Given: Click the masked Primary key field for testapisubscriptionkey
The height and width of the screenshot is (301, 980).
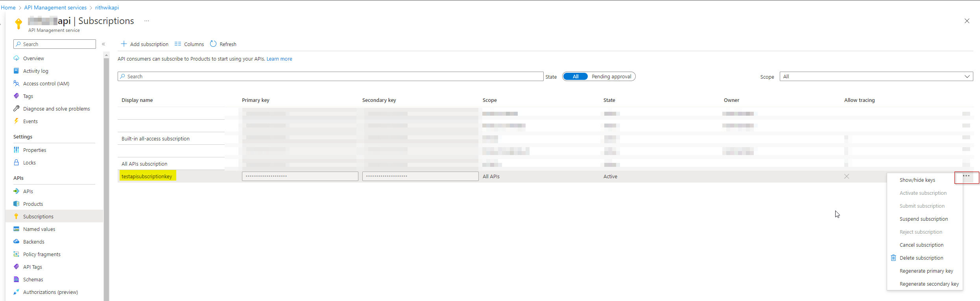Looking at the screenshot, I should (x=300, y=176).
